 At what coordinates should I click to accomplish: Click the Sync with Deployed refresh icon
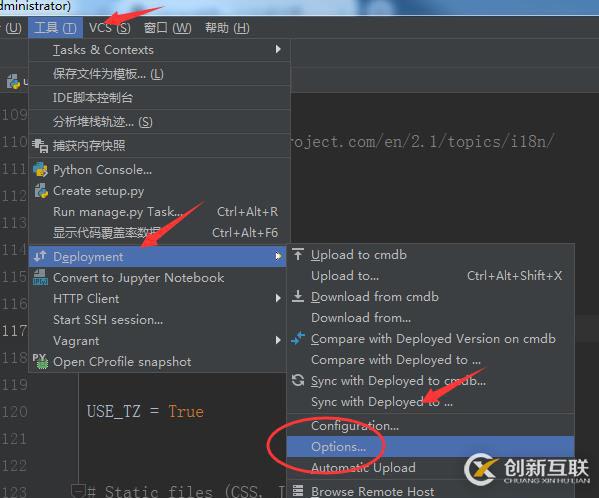click(x=298, y=380)
